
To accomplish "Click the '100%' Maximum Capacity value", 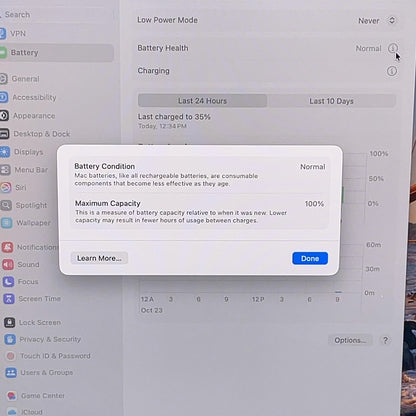I will point(314,204).
